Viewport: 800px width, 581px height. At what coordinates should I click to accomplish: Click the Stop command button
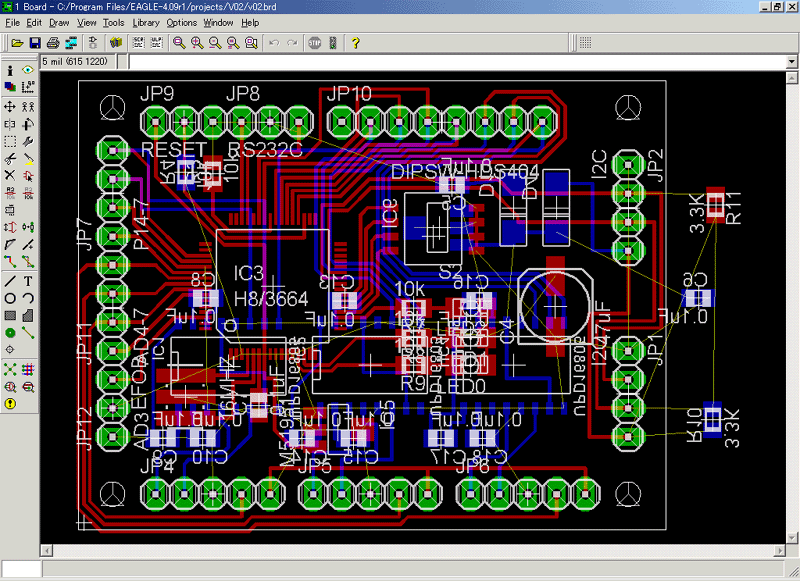pyautogui.click(x=314, y=43)
